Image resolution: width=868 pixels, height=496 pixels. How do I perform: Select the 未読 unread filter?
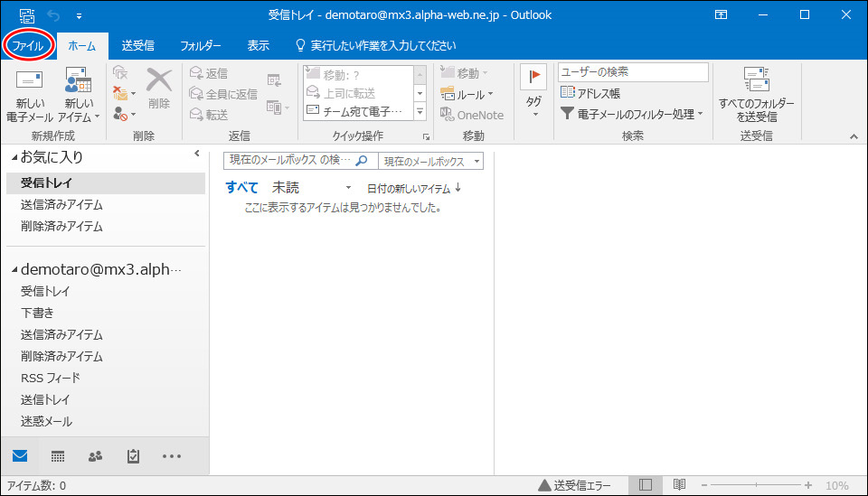pos(286,187)
